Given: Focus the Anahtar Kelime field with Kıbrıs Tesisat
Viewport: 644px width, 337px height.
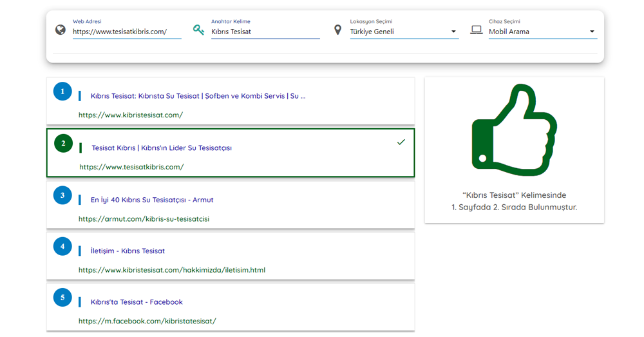Looking at the screenshot, I should point(265,32).
